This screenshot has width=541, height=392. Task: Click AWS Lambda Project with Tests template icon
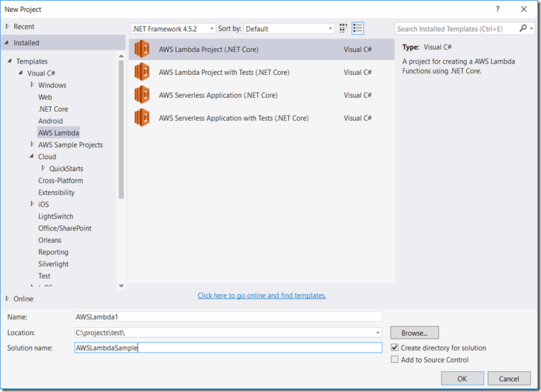[142, 72]
